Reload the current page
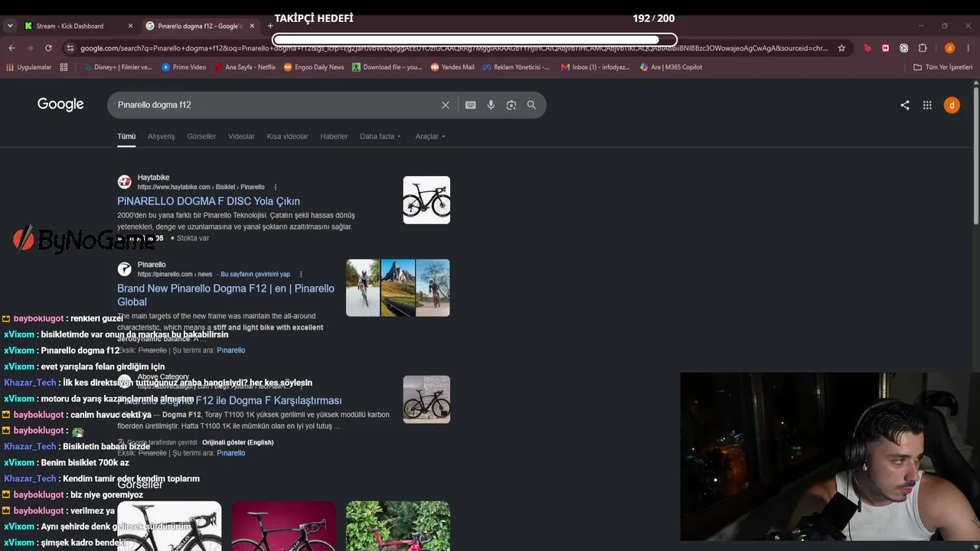 click(x=48, y=48)
